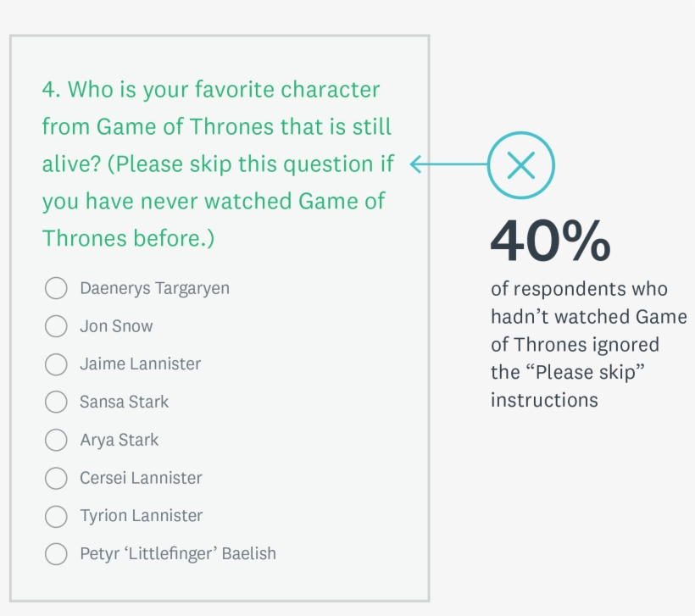The width and height of the screenshot is (695, 616).
Task: Select the Petyr 'Littlefinger' Baelish radio button
Action: point(56,554)
